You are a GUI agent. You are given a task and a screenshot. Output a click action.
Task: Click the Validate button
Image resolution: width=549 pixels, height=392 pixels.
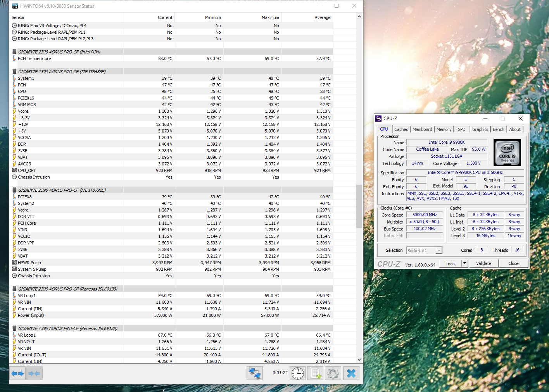click(483, 263)
